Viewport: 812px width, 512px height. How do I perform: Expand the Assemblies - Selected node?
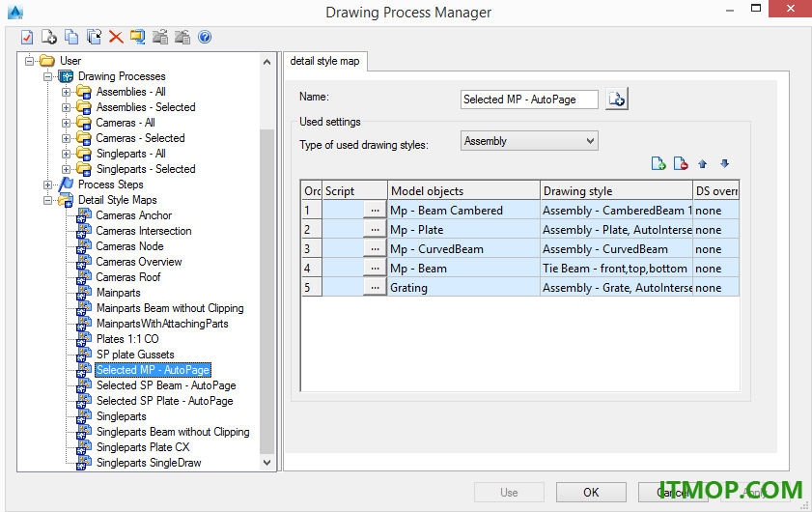[x=66, y=108]
